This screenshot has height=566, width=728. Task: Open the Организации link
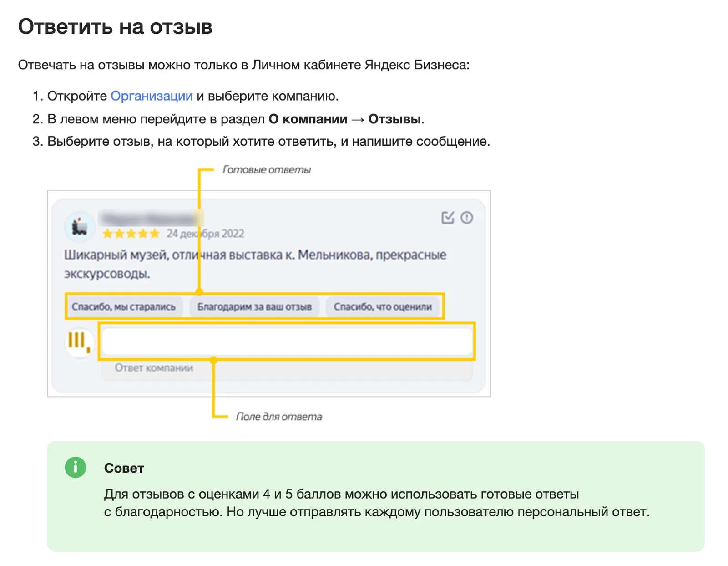click(152, 96)
